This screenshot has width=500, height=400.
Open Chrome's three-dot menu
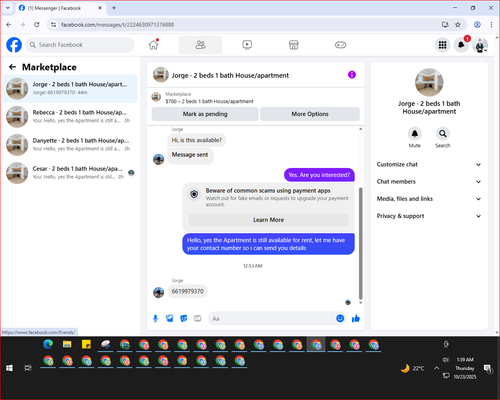click(x=491, y=24)
